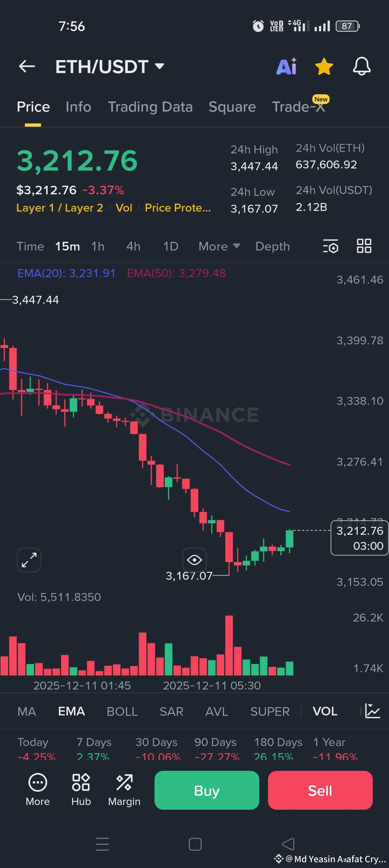Expand chart to fullscreen
The height and width of the screenshot is (868, 389).
29,560
